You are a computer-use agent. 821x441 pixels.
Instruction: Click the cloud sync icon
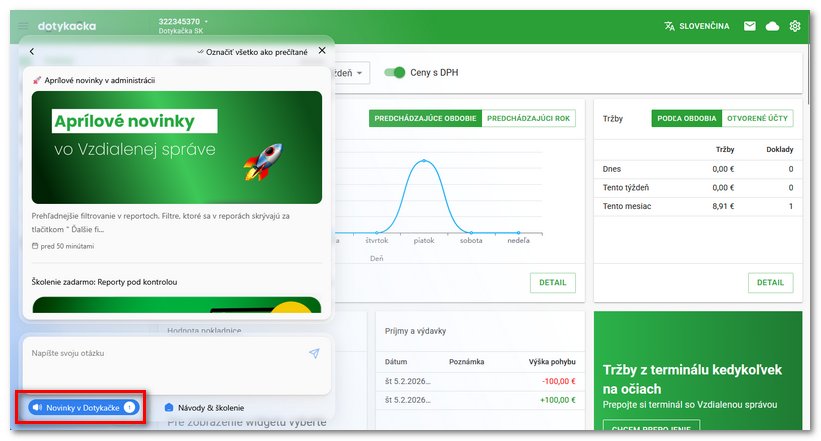(772, 26)
